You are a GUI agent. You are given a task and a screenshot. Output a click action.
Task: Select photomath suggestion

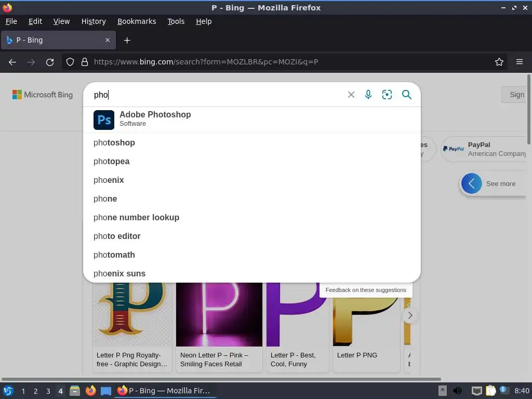coord(252,255)
